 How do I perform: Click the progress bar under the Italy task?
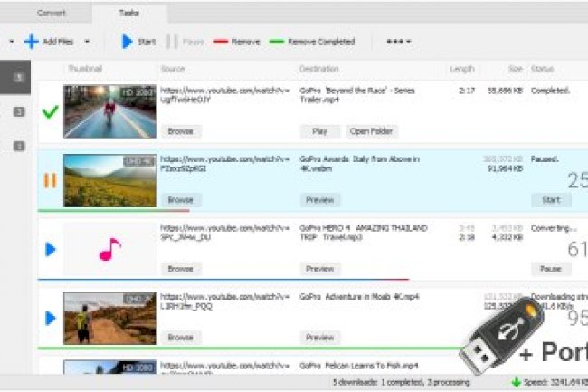click(x=113, y=211)
